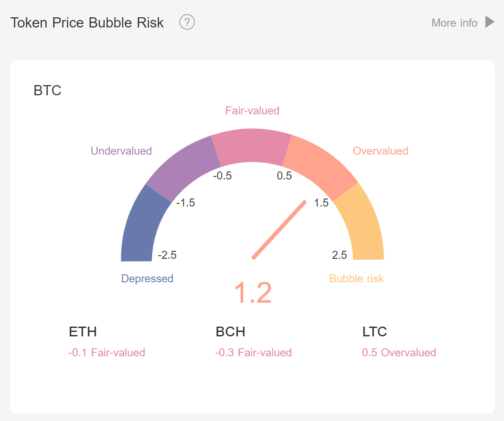Expand details via the More info arrow

point(490,23)
